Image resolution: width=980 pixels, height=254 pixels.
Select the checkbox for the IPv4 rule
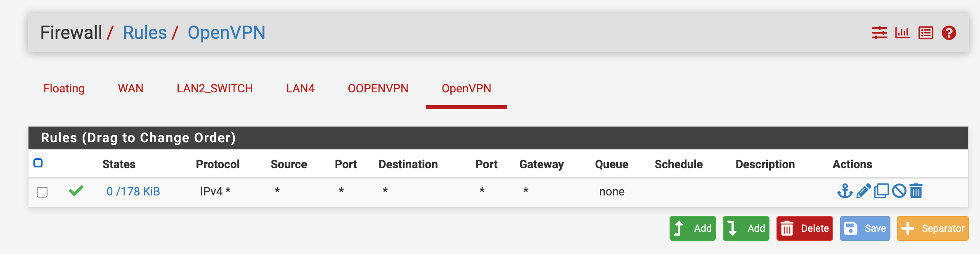[x=43, y=192]
